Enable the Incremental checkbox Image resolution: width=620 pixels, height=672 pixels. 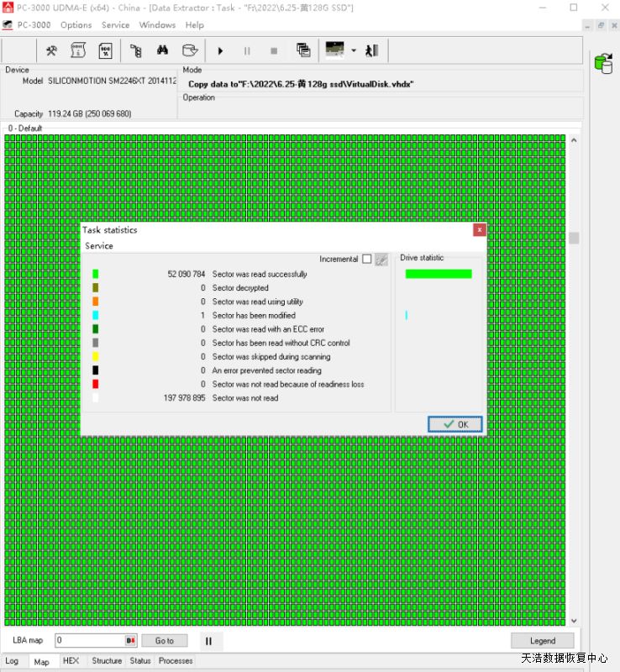tap(366, 260)
